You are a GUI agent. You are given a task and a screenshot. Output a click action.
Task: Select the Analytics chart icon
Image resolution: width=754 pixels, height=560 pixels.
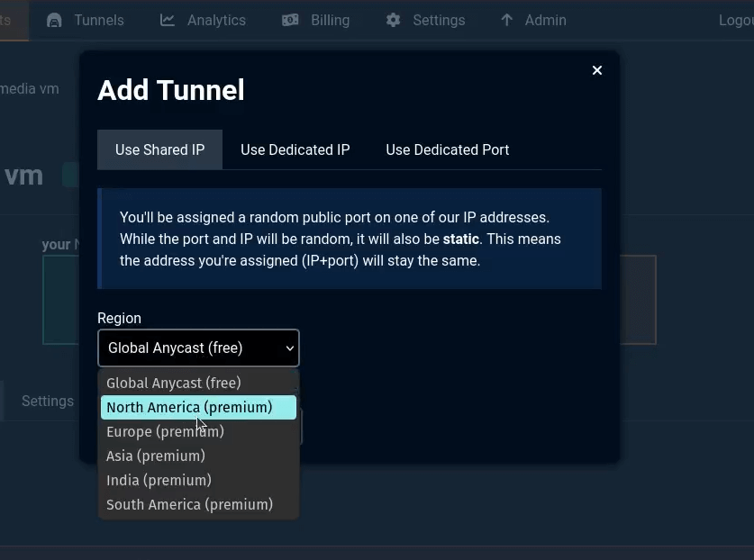pyautogui.click(x=168, y=19)
